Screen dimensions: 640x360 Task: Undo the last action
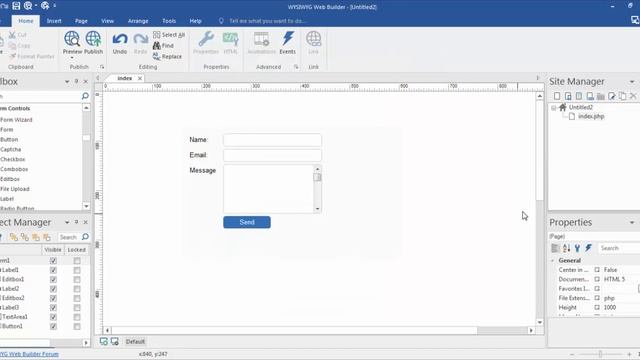[x=120, y=40]
